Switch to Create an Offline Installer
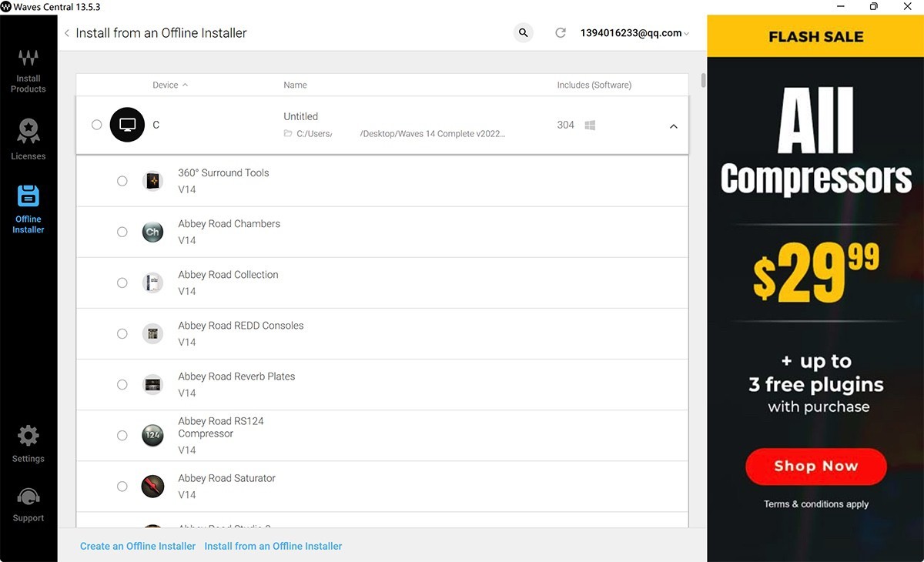Image resolution: width=924 pixels, height=562 pixels. (138, 546)
